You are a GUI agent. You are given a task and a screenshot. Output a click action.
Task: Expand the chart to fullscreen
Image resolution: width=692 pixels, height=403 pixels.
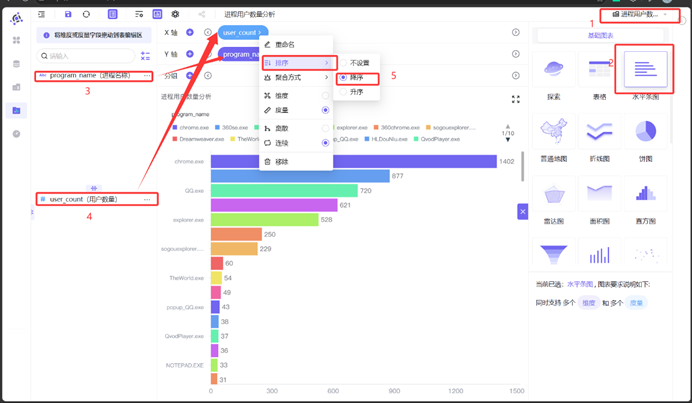coord(515,99)
